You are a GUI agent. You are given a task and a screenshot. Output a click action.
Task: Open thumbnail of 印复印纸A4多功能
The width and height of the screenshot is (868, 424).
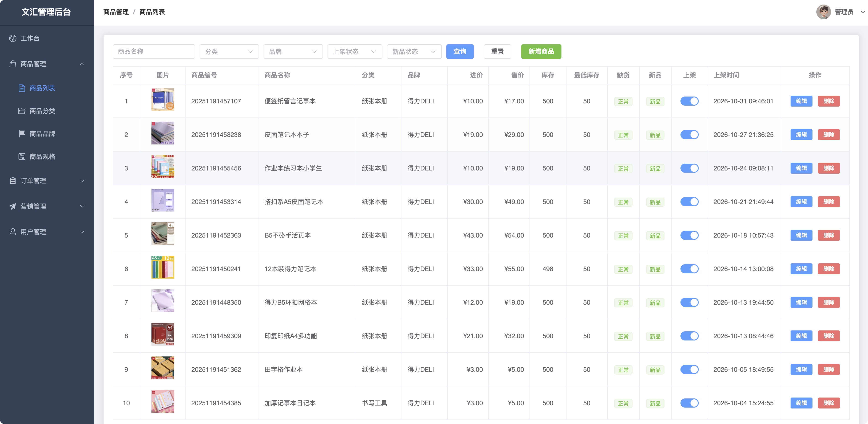point(163,335)
